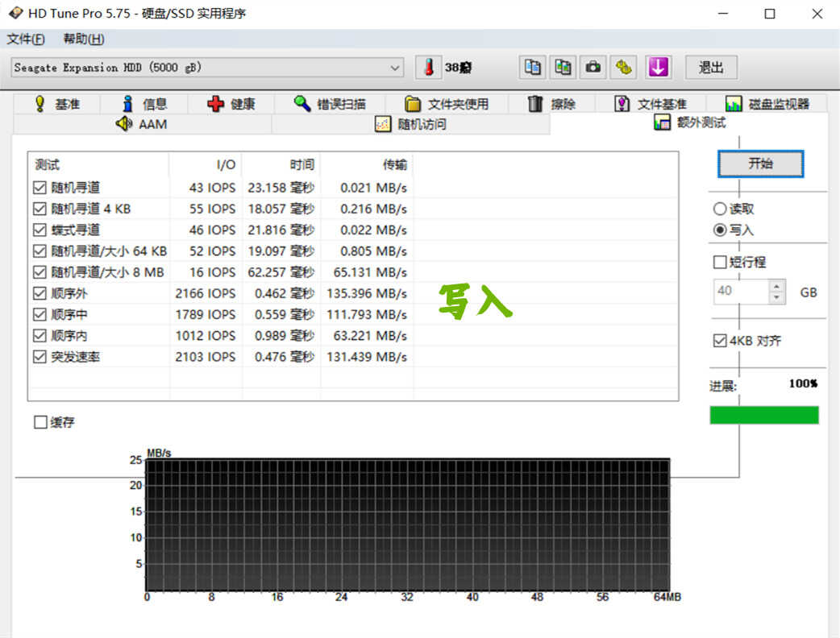Click the 传输 column header
This screenshot has width=840, height=638.
click(x=367, y=165)
